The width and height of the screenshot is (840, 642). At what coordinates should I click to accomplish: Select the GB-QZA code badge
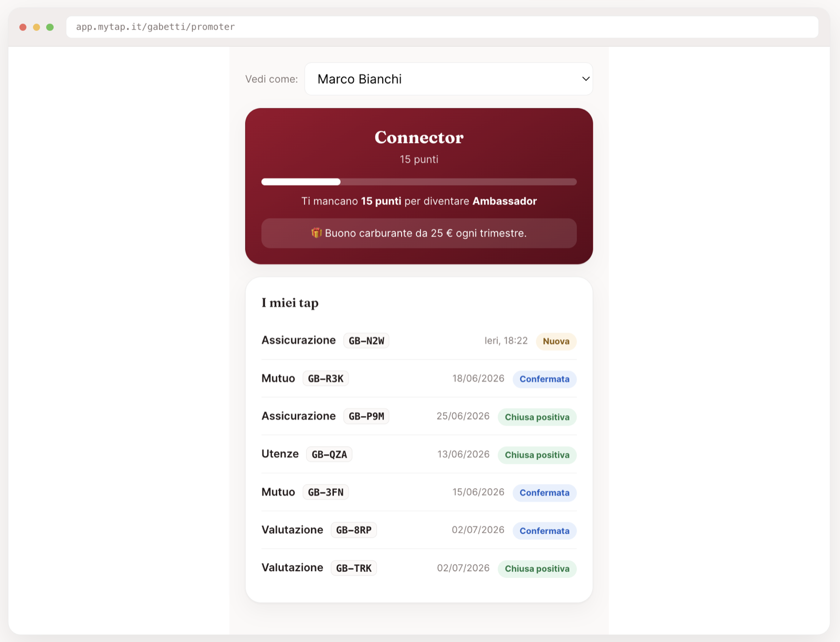click(x=329, y=454)
